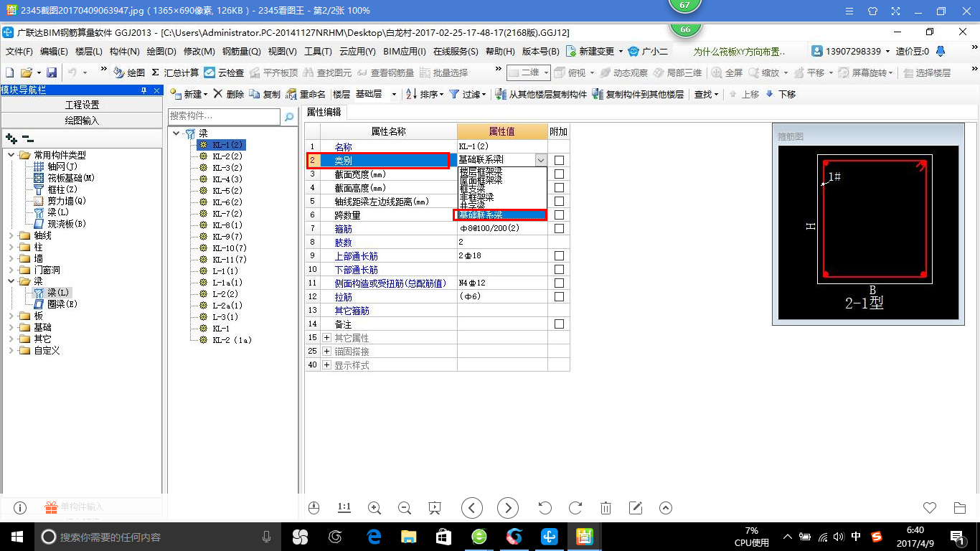Open the 钢筋量(Q) menu
980x551 pixels.
click(241, 52)
